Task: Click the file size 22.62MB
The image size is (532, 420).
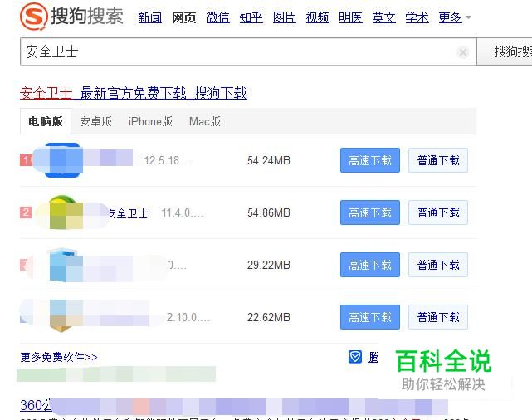Action: (269, 317)
